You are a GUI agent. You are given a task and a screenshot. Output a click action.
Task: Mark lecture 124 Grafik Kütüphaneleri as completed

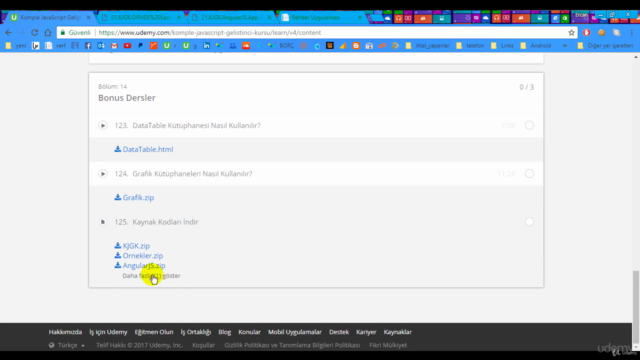(x=529, y=173)
